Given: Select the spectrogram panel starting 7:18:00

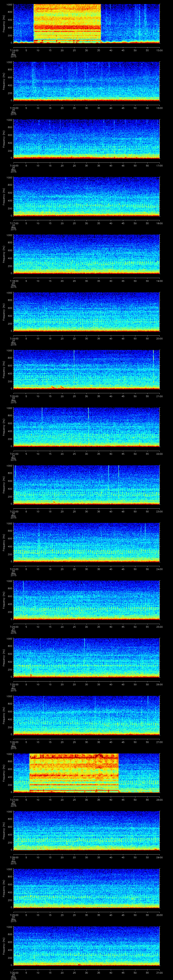Looking at the screenshot, I should (86, 254).
